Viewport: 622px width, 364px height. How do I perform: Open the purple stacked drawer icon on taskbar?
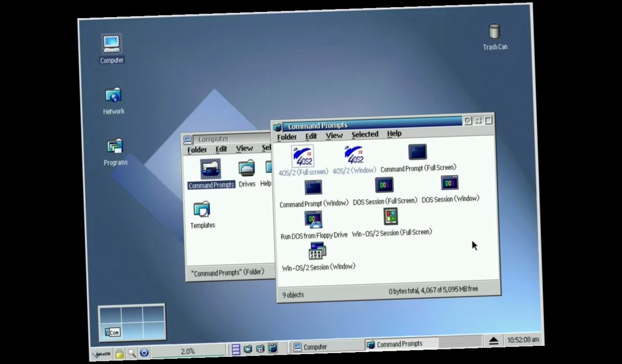click(236, 350)
